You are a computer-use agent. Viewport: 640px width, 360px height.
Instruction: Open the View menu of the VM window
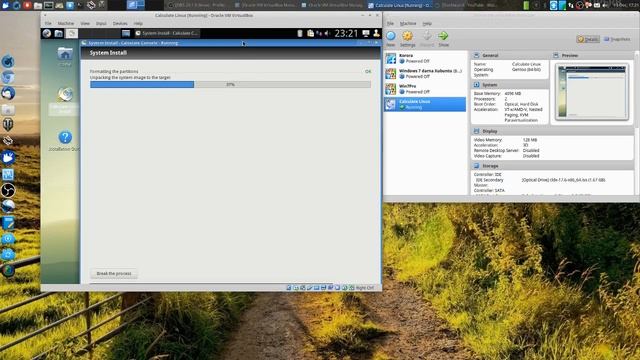[x=85, y=24]
